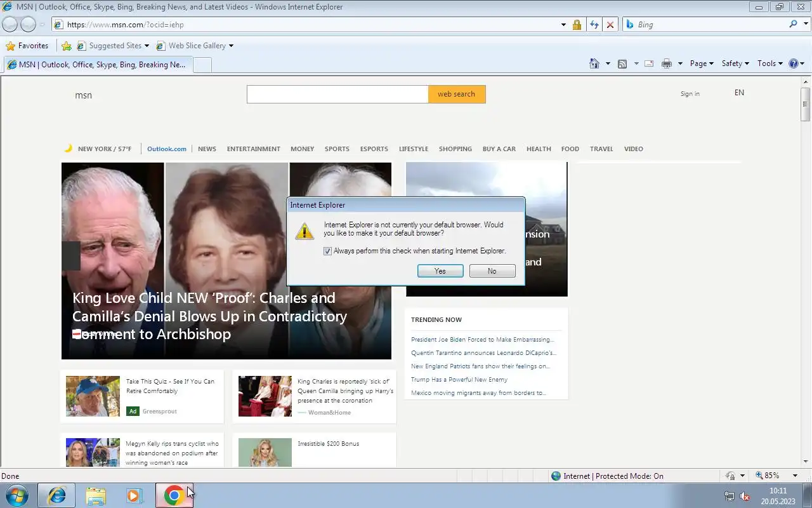Print the page with the printer icon
Screen dimensions: 812x508
point(666,63)
